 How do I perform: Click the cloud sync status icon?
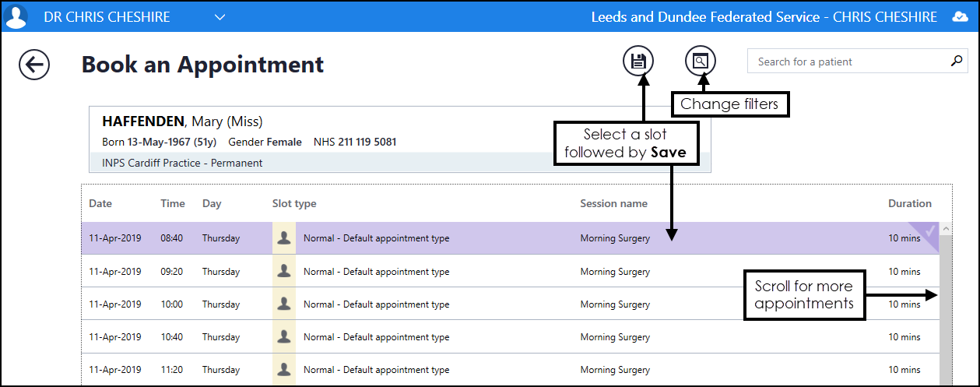point(958,17)
